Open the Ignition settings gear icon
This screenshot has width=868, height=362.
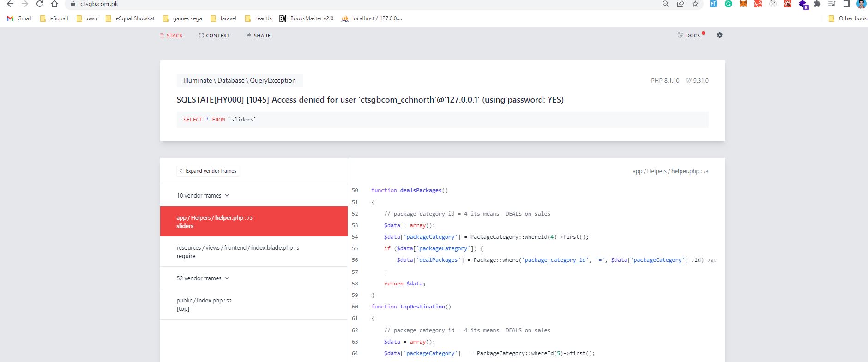(x=719, y=35)
